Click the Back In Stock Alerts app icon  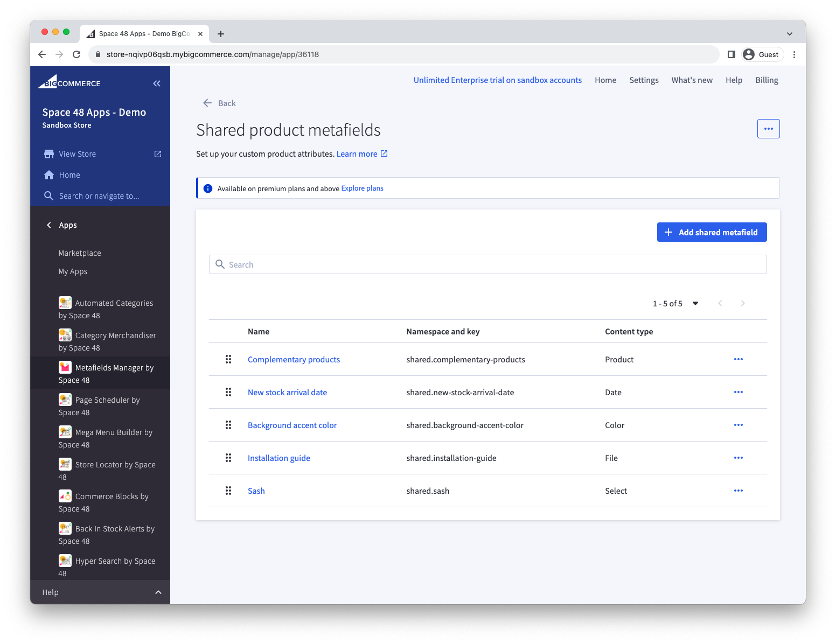click(65, 528)
